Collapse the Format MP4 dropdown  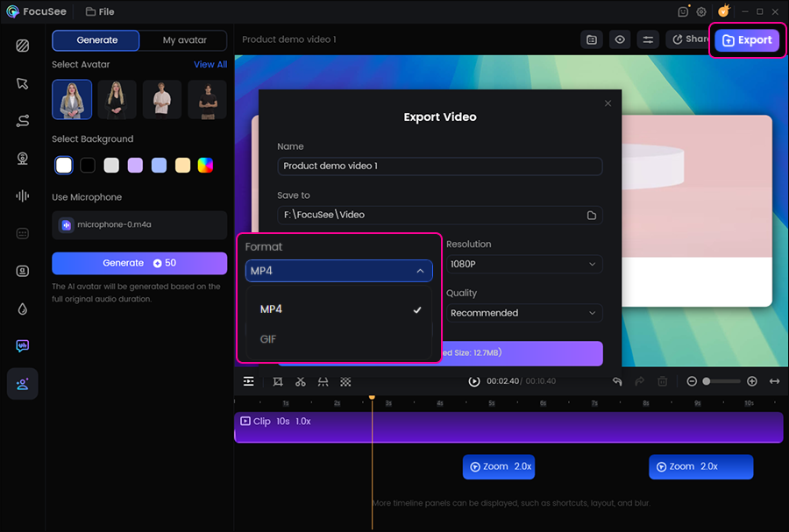[338, 271]
